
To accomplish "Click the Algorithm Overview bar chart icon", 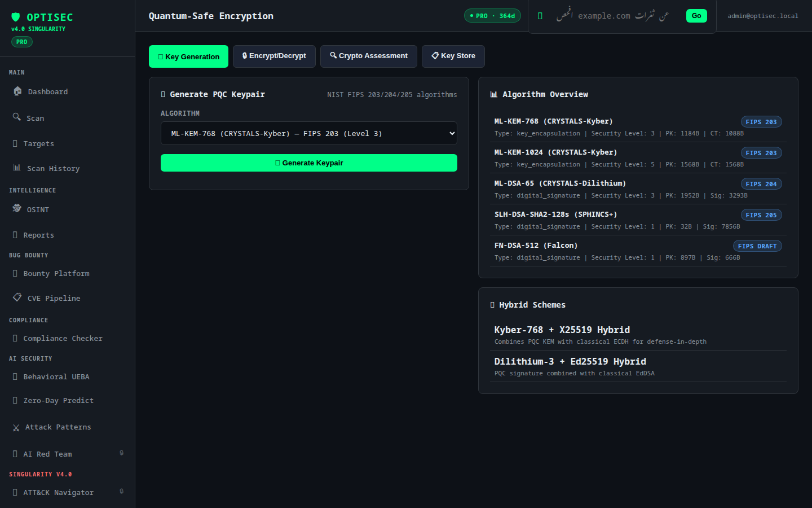I will tap(494, 94).
